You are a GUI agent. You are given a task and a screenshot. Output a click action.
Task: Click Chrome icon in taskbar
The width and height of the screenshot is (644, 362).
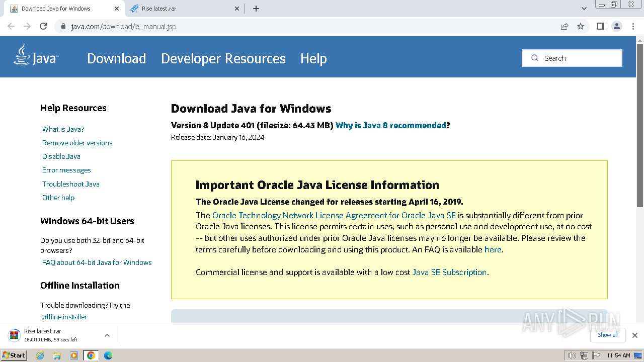(x=91, y=355)
